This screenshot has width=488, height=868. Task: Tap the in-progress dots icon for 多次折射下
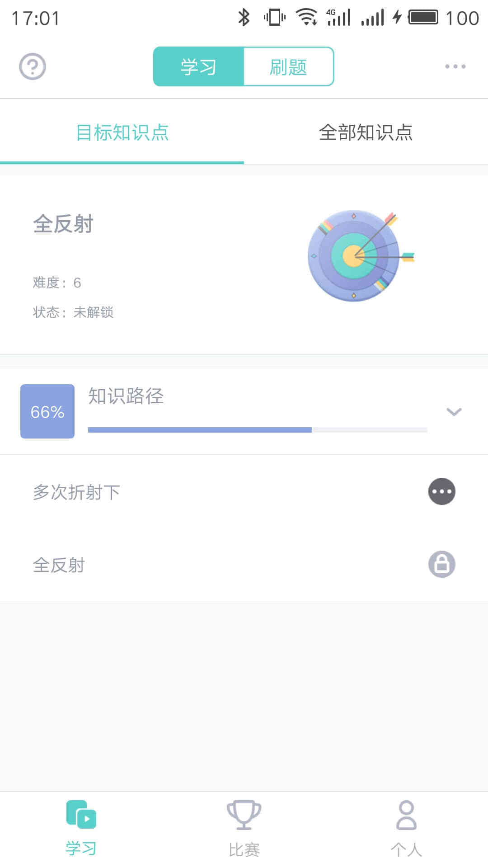point(441,491)
